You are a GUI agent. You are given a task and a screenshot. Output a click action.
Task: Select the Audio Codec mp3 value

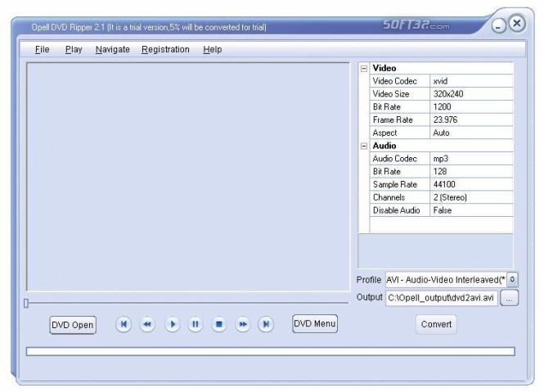[x=471, y=158]
